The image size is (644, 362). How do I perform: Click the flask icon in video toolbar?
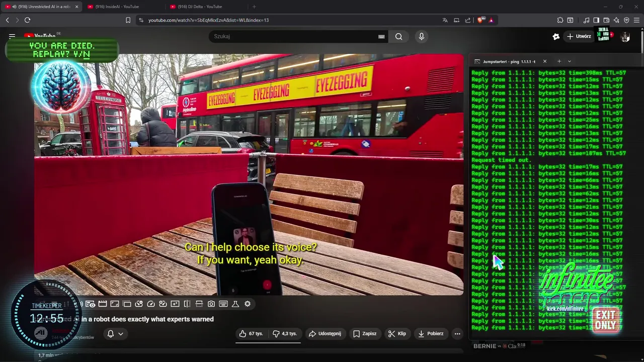coord(235,304)
